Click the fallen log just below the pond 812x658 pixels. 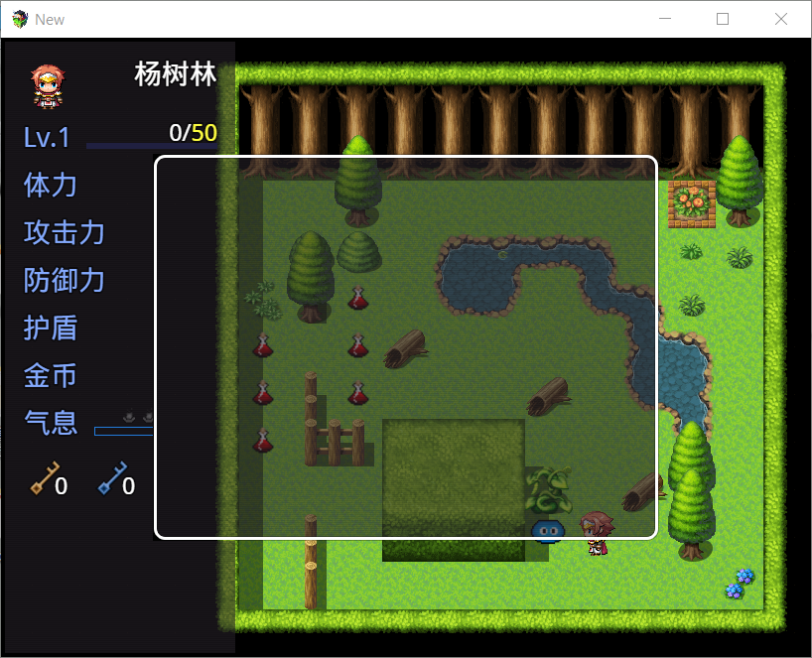(548, 397)
